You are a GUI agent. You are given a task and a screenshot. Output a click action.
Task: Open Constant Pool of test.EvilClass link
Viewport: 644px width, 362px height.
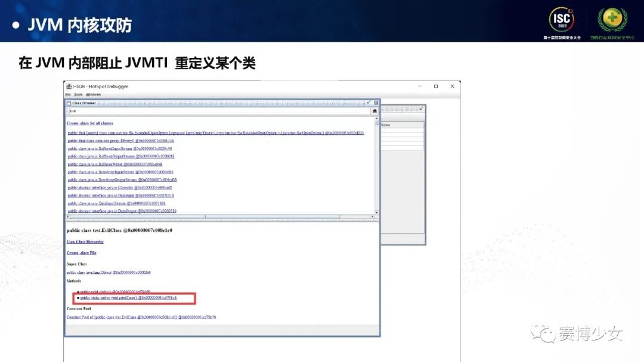click(141, 317)
